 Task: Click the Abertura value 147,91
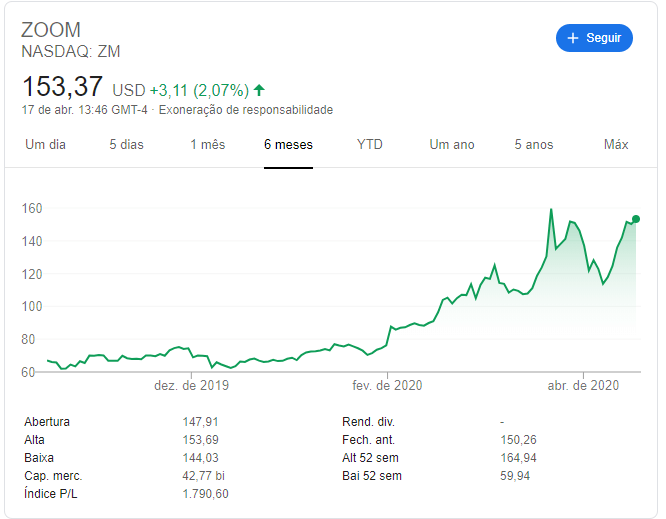point(200,422)
